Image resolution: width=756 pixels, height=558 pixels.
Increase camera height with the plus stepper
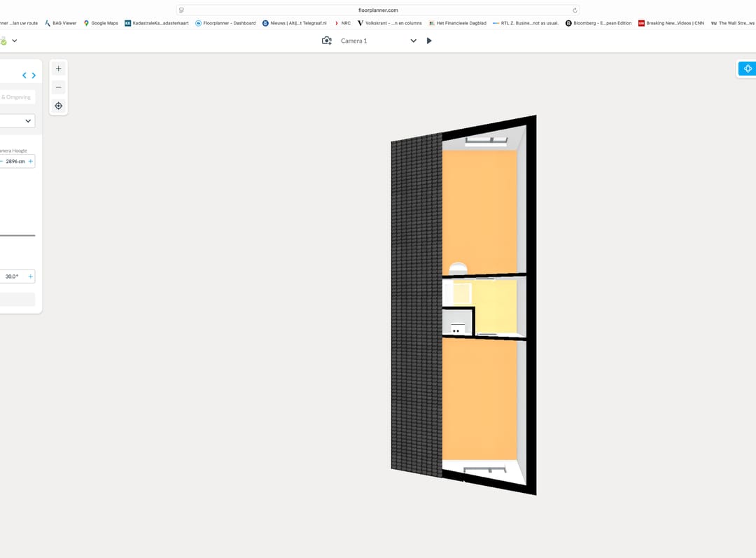tap(31, 162)
